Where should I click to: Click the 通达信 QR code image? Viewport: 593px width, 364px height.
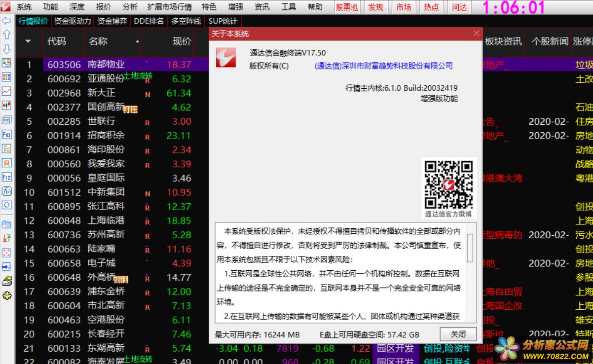coord(448,184)
